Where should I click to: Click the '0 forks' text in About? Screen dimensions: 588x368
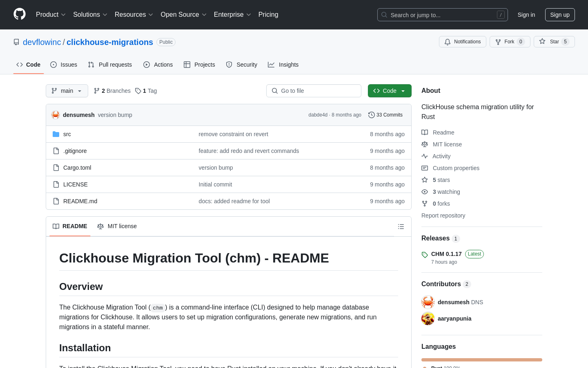pos(441,204)
